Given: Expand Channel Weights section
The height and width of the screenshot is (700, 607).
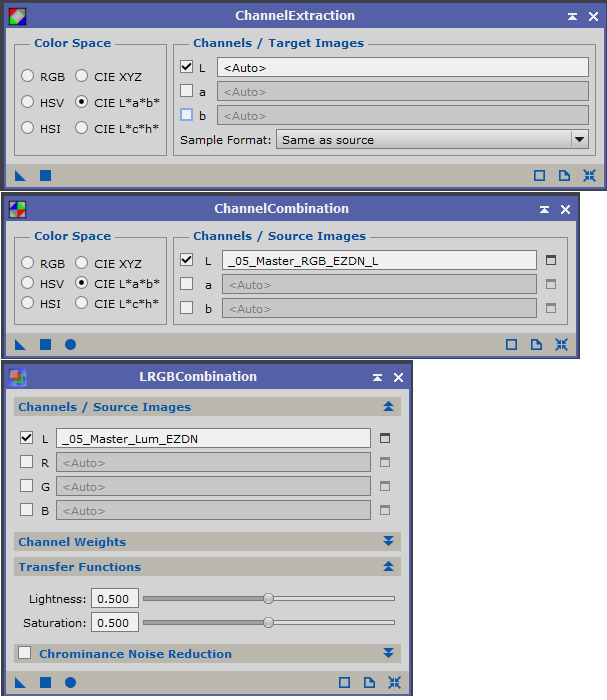Looking at the screenshot, I should point(388,541).
